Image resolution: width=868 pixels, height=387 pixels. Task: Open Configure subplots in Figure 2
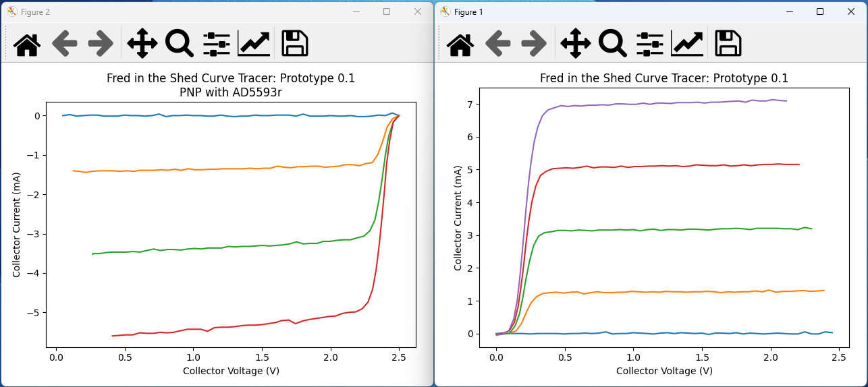click(x=217, y=43)
